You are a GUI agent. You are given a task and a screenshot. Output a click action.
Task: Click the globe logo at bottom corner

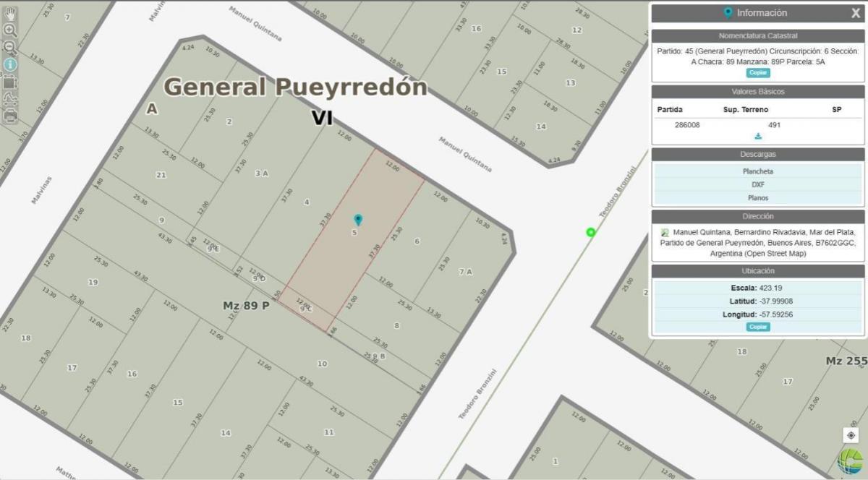(851, 461)
